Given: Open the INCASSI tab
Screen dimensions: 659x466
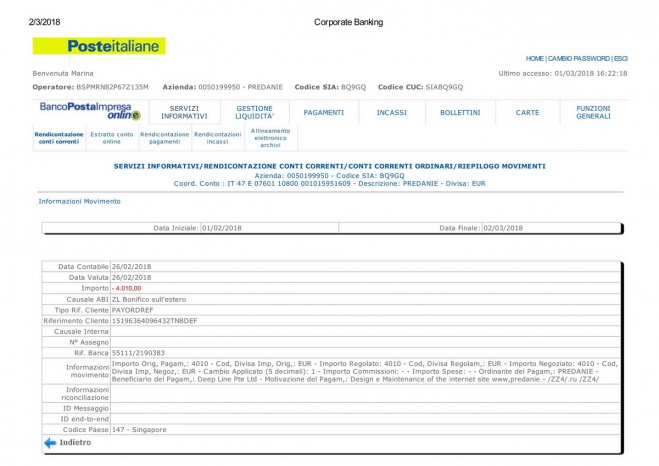Looking at the screenshot, I should click(x=391, y=112).
